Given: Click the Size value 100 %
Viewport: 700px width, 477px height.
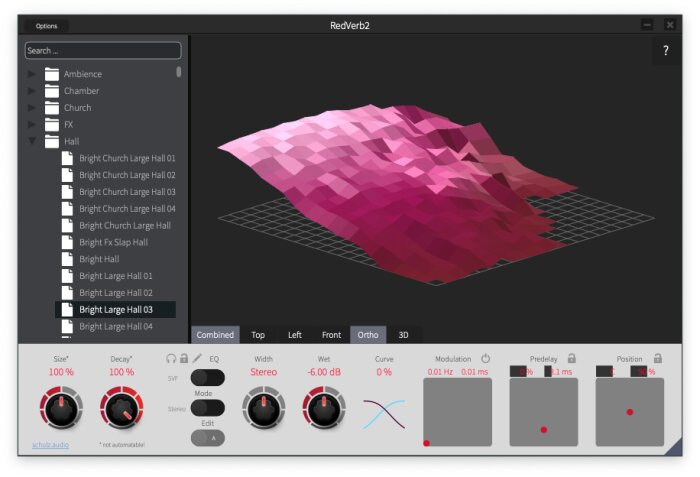Looking at the screenshot, I should pos(61,372).
